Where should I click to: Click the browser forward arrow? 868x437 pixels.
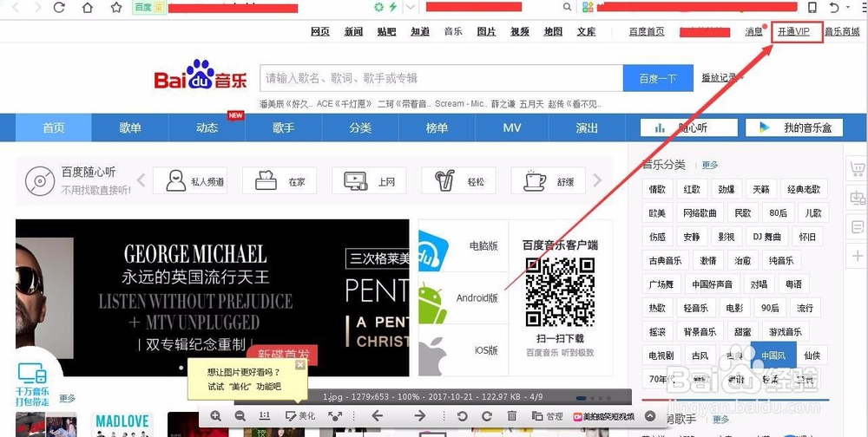(37, 7)
